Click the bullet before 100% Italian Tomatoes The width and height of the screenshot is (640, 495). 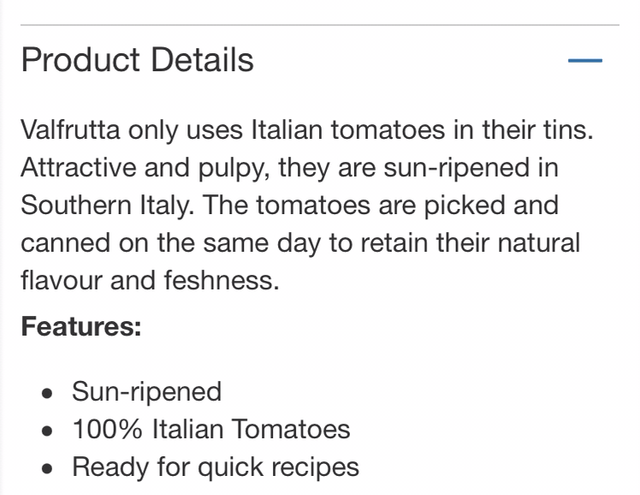45,431
